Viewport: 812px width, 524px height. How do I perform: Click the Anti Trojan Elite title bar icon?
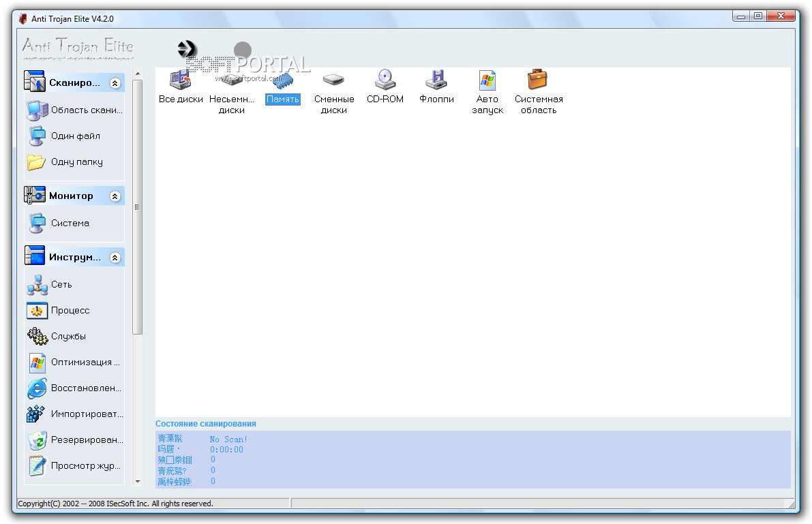point(22,19)
